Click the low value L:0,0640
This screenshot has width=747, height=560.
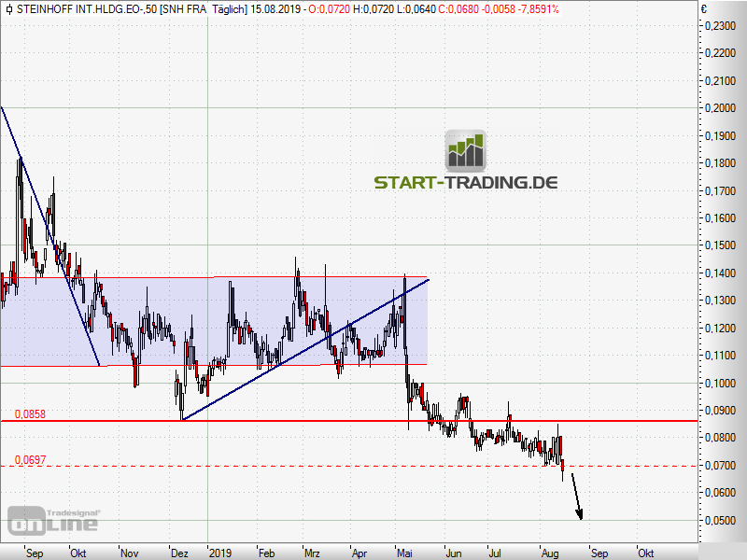[x=416, y=9]
